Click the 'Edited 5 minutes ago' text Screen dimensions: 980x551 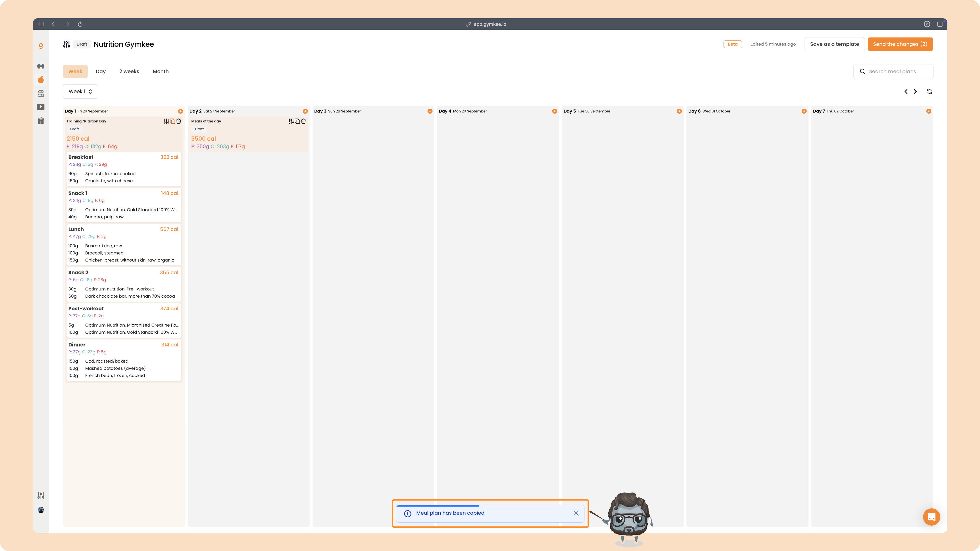[x=773, y=44]
